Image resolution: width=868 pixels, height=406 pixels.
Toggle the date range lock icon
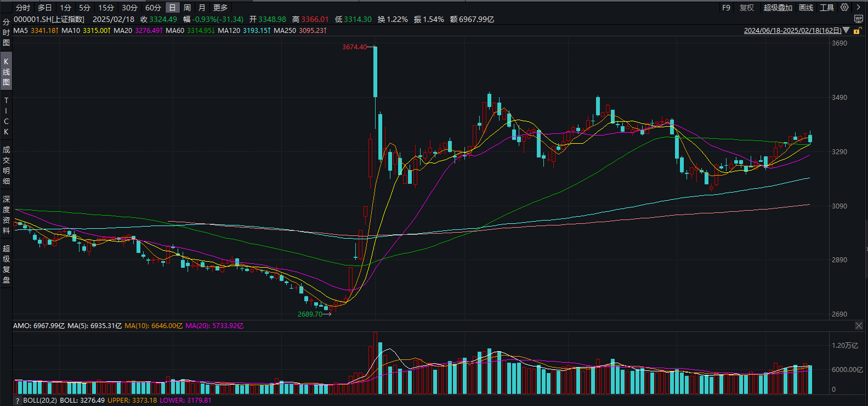coord(856,31)
